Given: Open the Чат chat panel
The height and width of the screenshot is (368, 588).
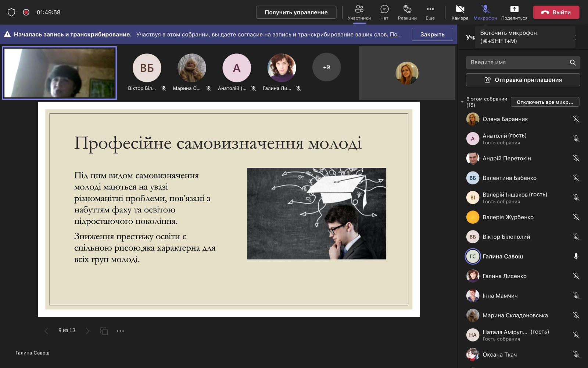Looking at the screenshot, I should point(384,12).
